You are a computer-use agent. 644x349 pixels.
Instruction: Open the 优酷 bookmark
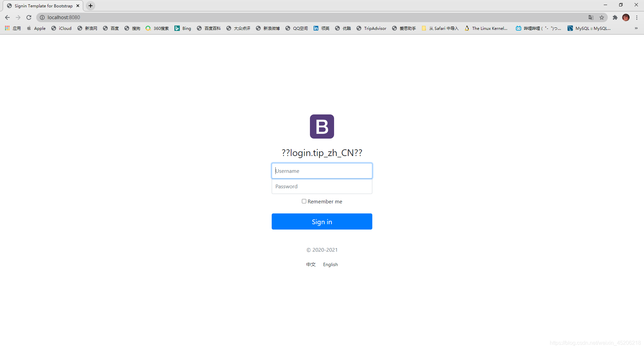343,28
